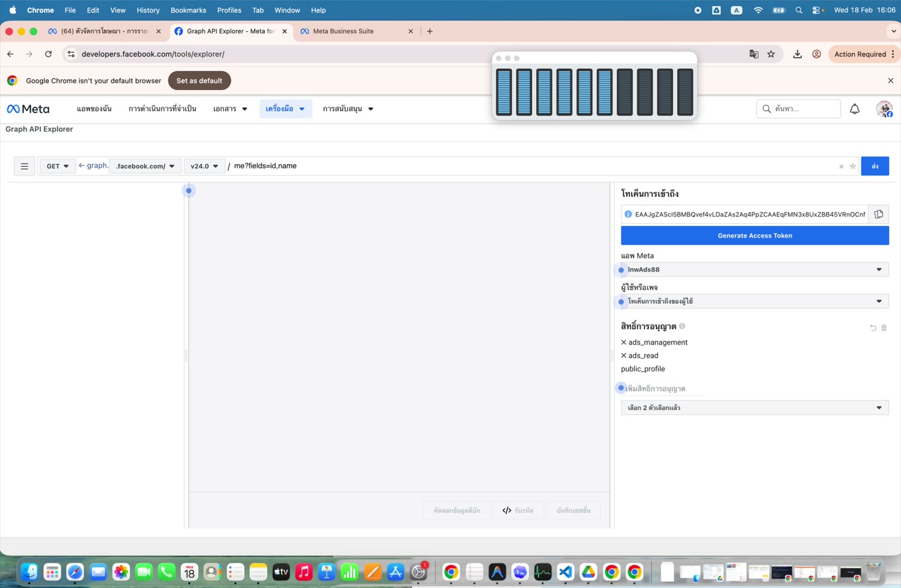Remove the ads_read permission
The width and height of the screenshot is (901, 588).
point(623,356)
